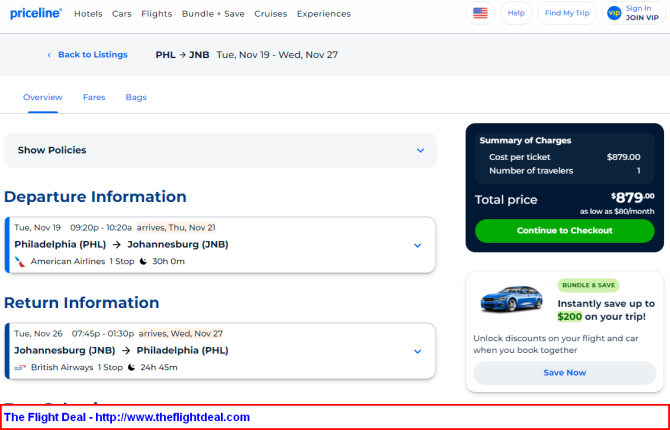Click the PHL → JNB route text
Screen dimensions: 670x430
[x=182, y=55]
